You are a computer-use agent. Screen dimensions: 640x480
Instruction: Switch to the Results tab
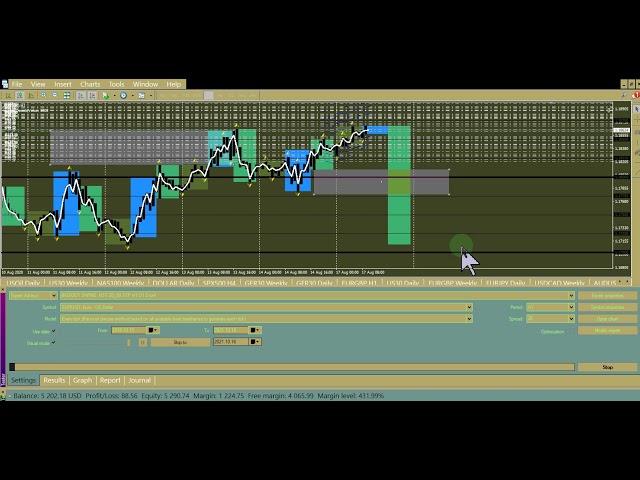point(54,380)
